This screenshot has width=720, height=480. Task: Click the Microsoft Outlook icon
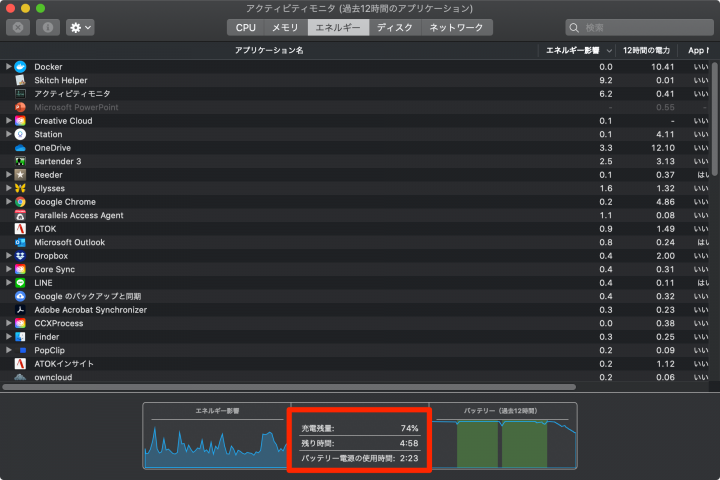tap(20, 242)
